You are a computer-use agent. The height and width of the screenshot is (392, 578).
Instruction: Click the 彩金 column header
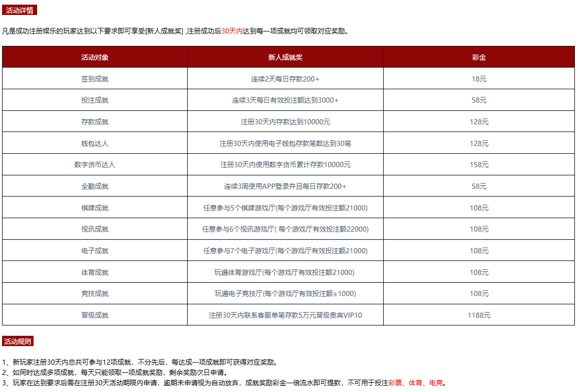(479, 57)
